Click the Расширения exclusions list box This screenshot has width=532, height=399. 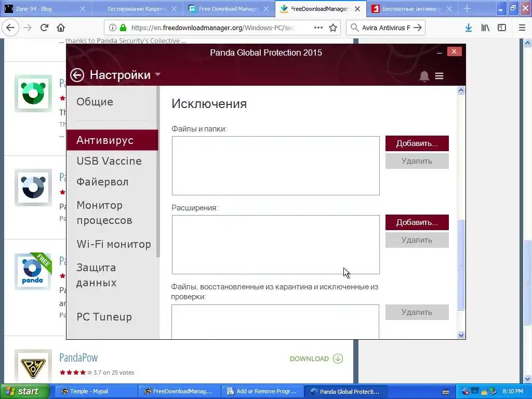coord(275,245)
